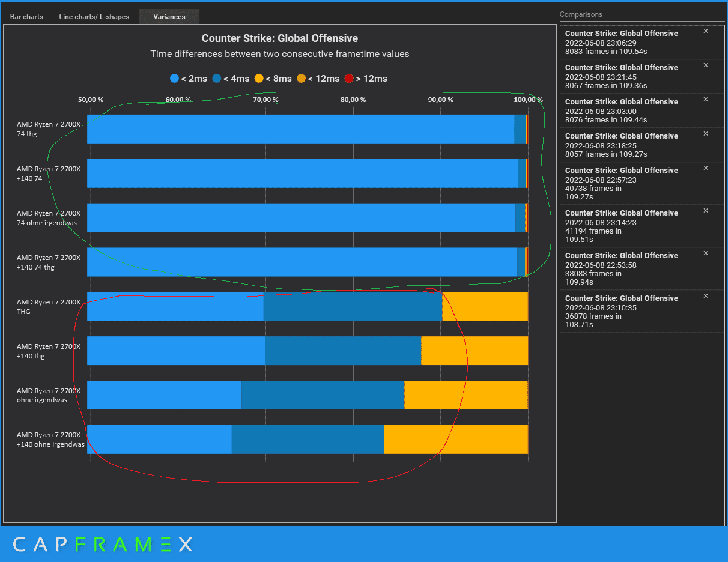Click the chart title Counter Strike: Global Offensive

pyautogui.click(x=280, y=38)
